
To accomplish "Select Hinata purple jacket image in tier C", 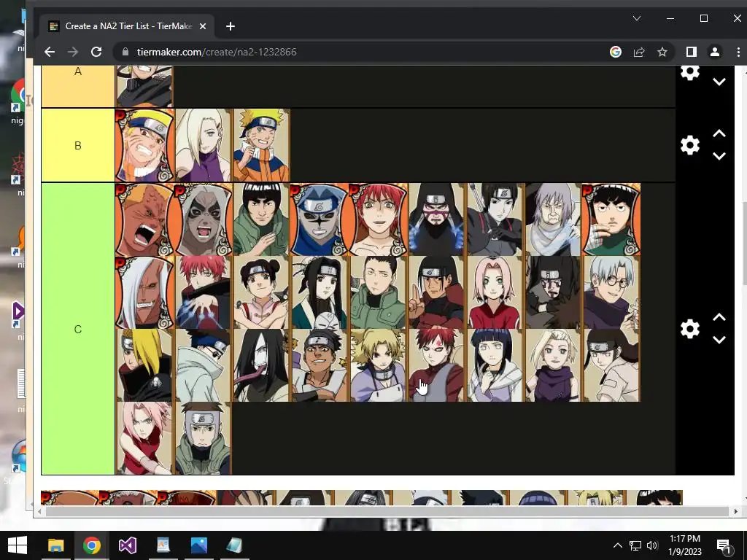I will click(x=495, y=366).
